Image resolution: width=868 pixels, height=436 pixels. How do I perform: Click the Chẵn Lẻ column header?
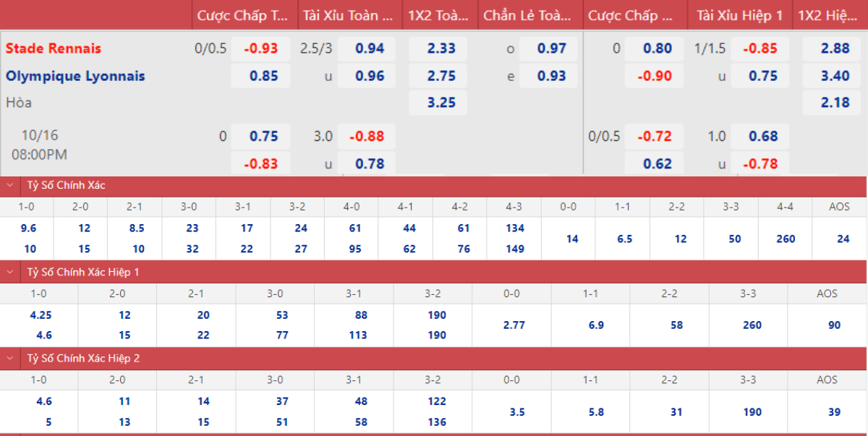pos(529,15)
